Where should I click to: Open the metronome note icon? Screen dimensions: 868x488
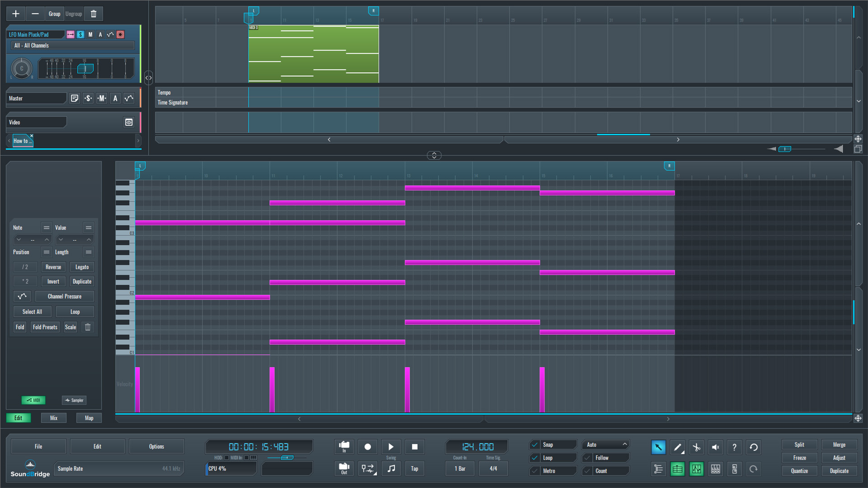coord(391,469)
